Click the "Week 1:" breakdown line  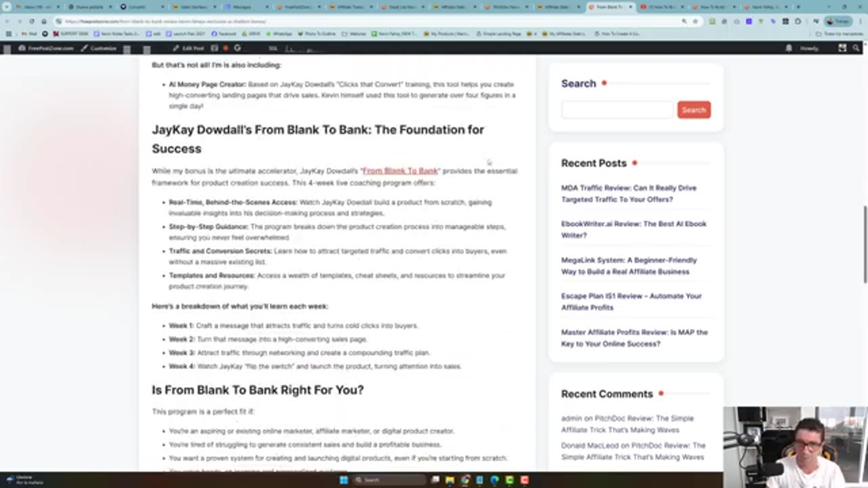click(293, 325)
